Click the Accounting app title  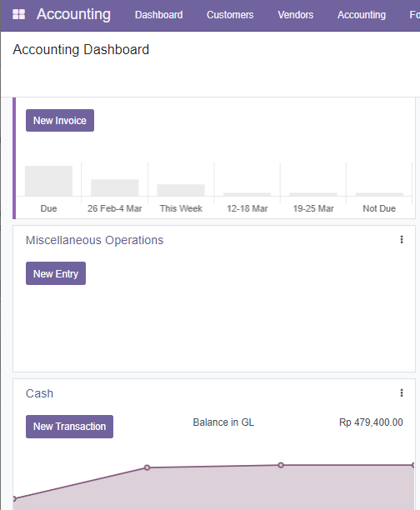[73, 14]
